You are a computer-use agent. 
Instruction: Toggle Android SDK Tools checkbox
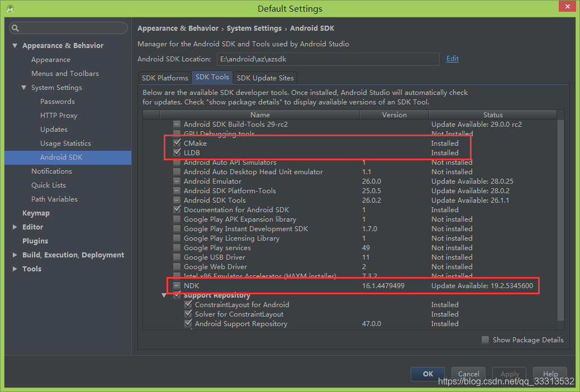[177, 200]
